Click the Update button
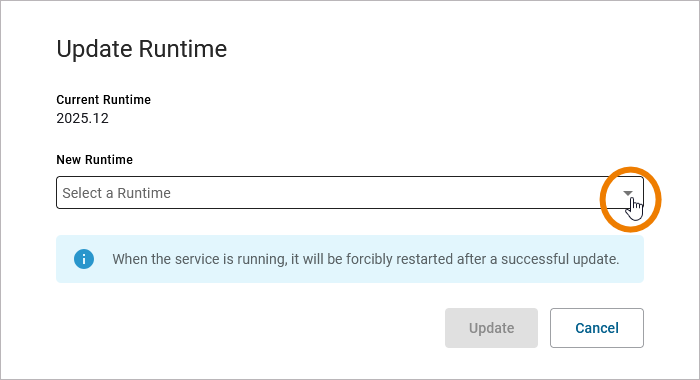This screenshot has width=700, height=380. pos(491,328)
